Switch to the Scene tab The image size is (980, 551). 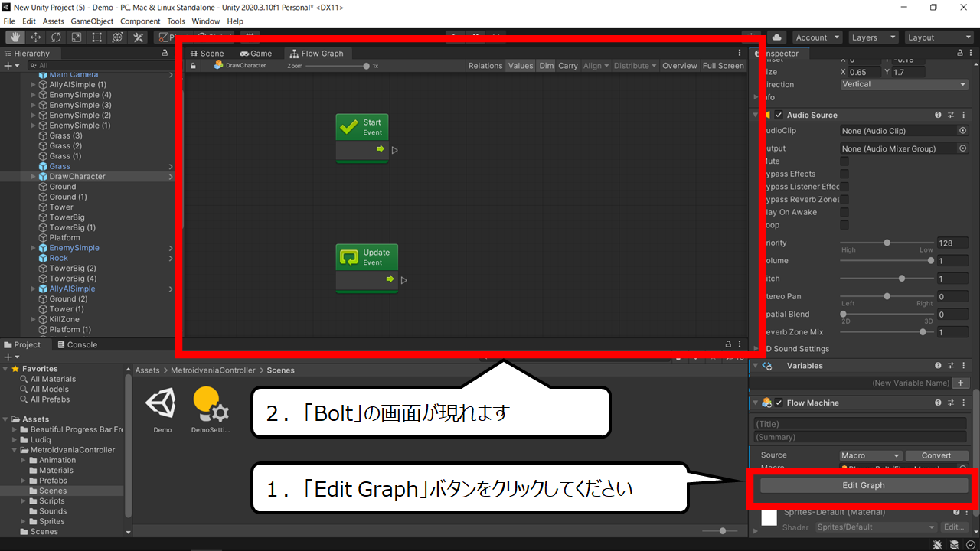coord(207,54)
